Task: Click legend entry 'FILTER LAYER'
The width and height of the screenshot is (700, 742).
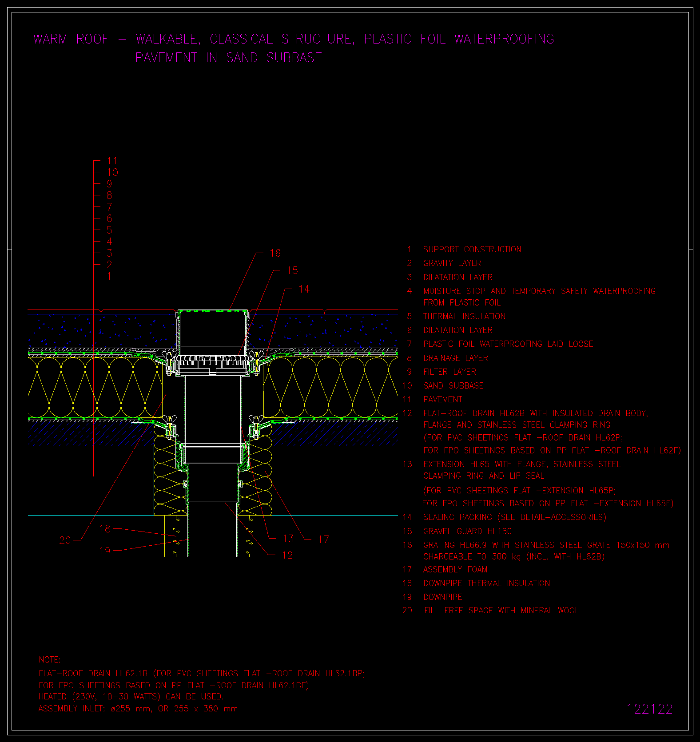Action: [x=449, y=372]
